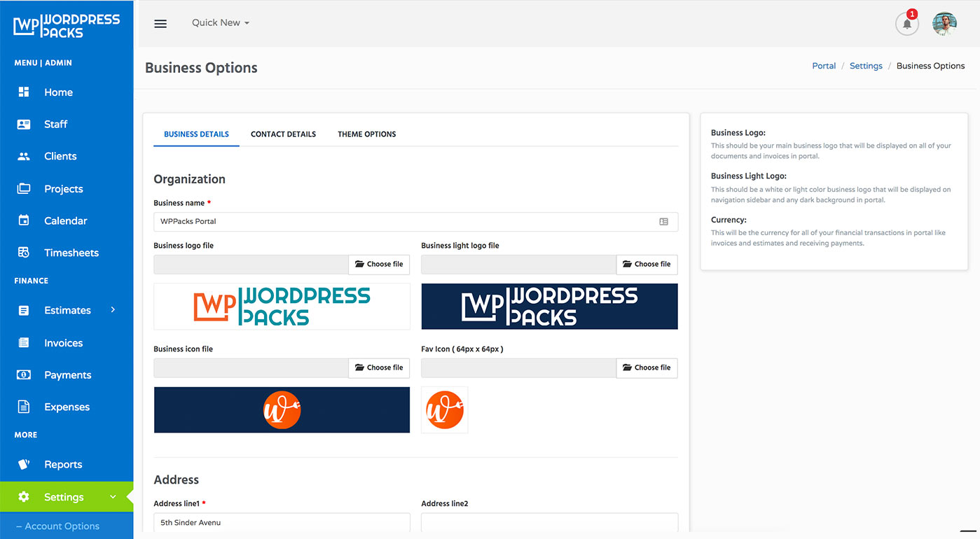Choose file for Business logo
980x539 pixels.
coord(379,264)
